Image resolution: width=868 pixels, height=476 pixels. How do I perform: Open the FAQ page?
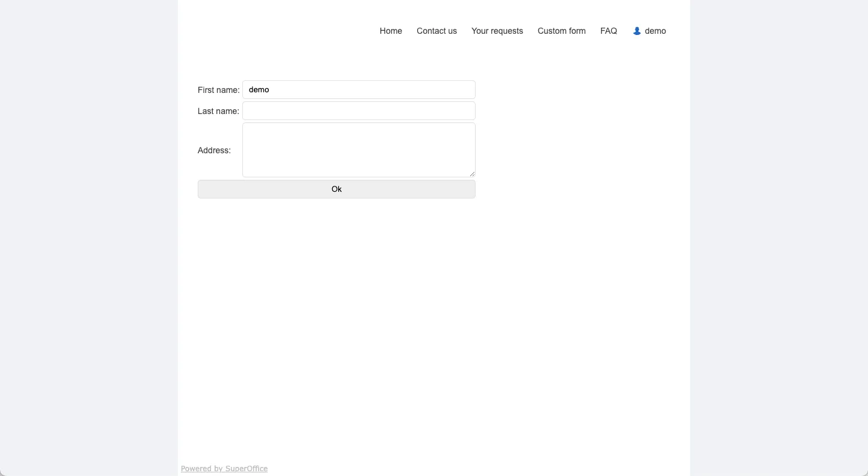(x=608, y=31)
